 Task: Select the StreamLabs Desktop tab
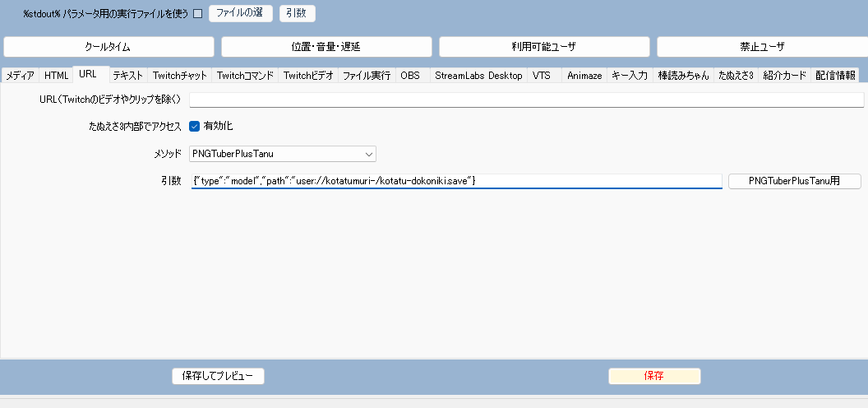(x=478, y=75)
